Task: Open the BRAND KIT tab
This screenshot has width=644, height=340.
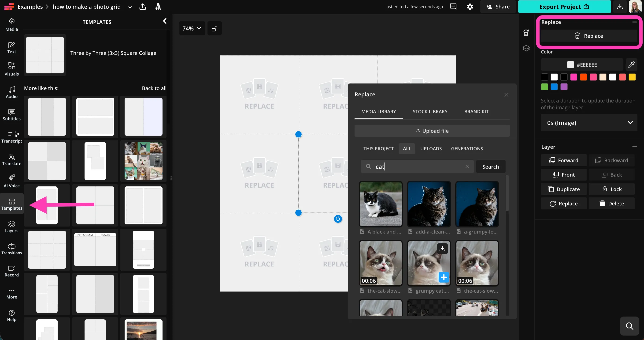Action: tap(476, 111)
